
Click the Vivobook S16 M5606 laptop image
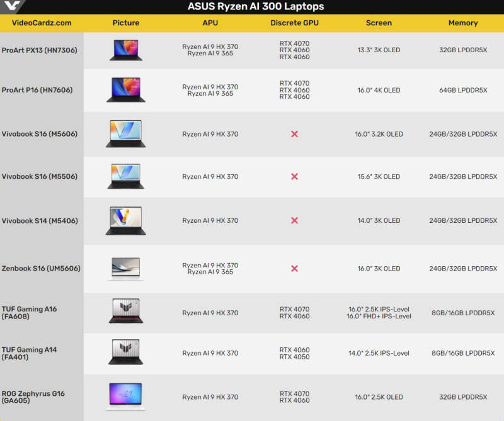coord(125,133)
